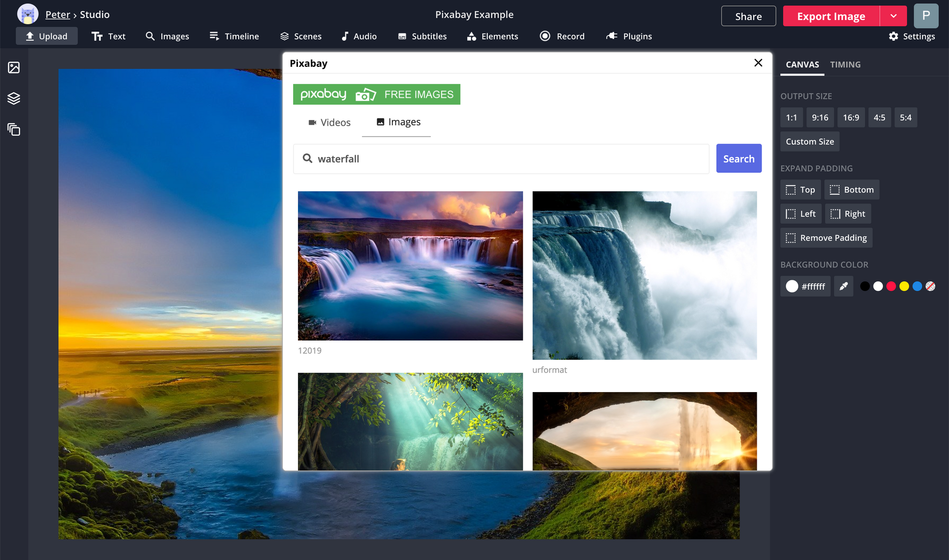Image resolution: width=949 pixels, height=560 pixels.
Task: Select the 16:9 output size
Action: tap(851, 117)
